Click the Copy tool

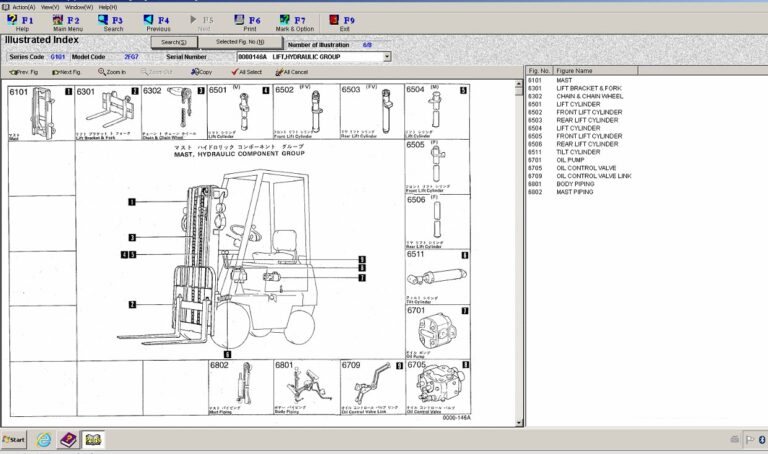201,72
